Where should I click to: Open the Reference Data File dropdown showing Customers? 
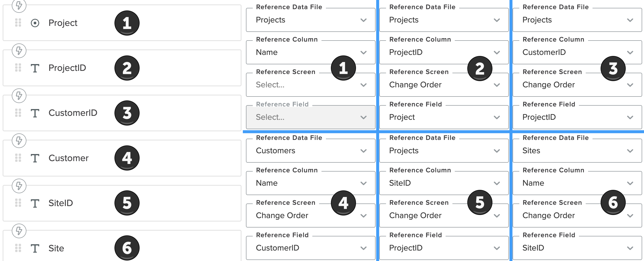[x=310, y=151]
